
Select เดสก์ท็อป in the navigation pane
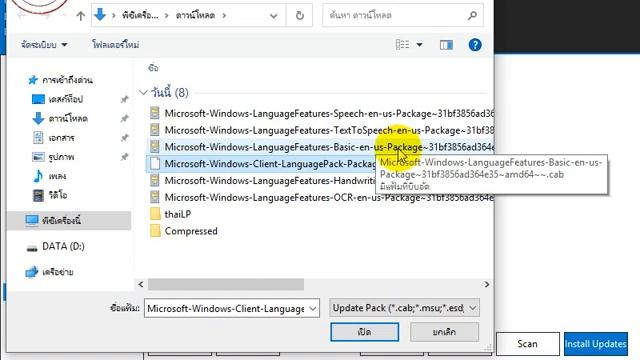click(x=65, y=99)
